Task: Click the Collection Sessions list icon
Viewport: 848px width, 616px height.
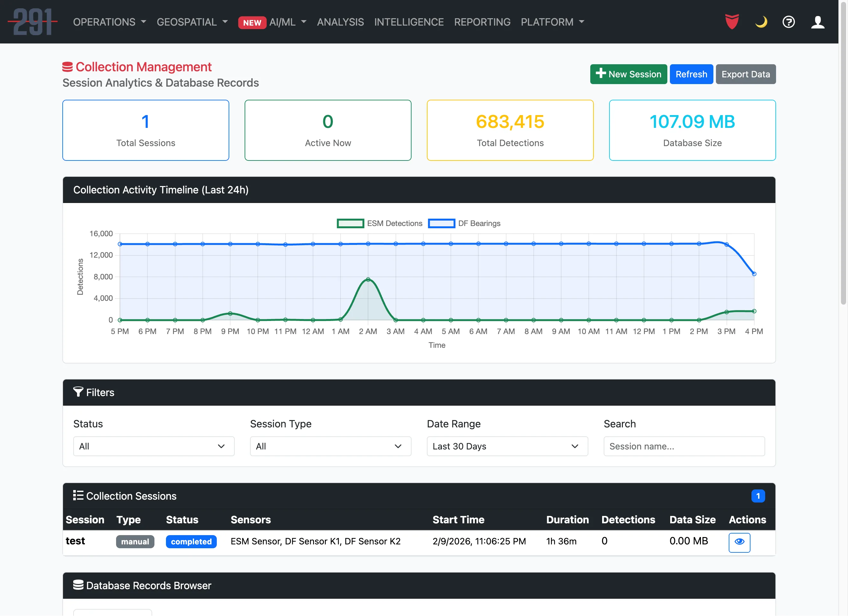Action: [x=79, y=495]
